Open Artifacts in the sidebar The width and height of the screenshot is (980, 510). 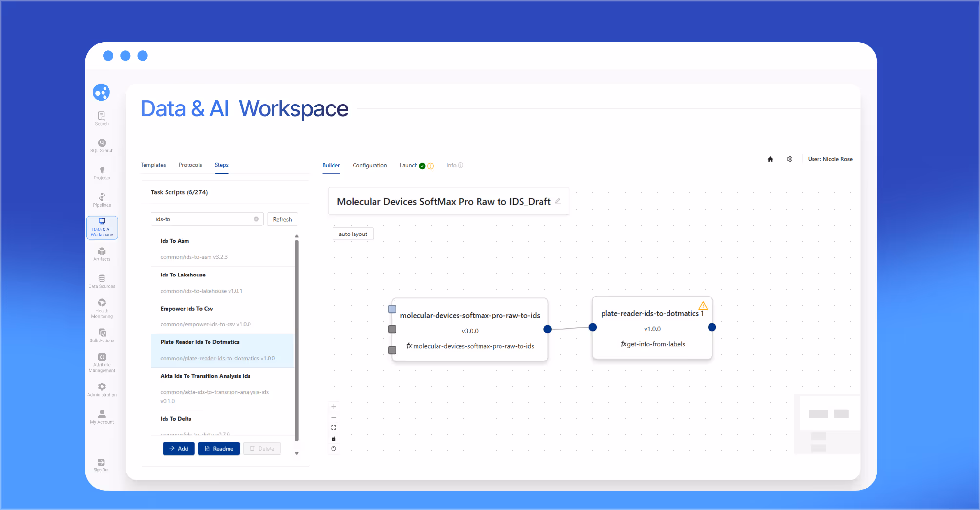click(102, 254)
